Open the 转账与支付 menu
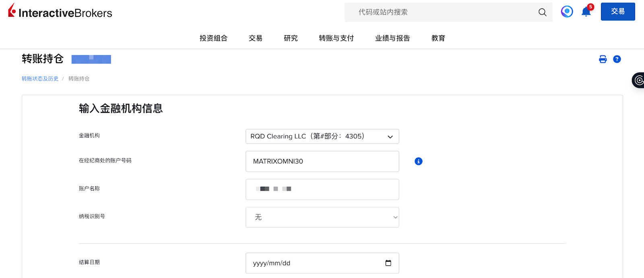 [336, 38]
